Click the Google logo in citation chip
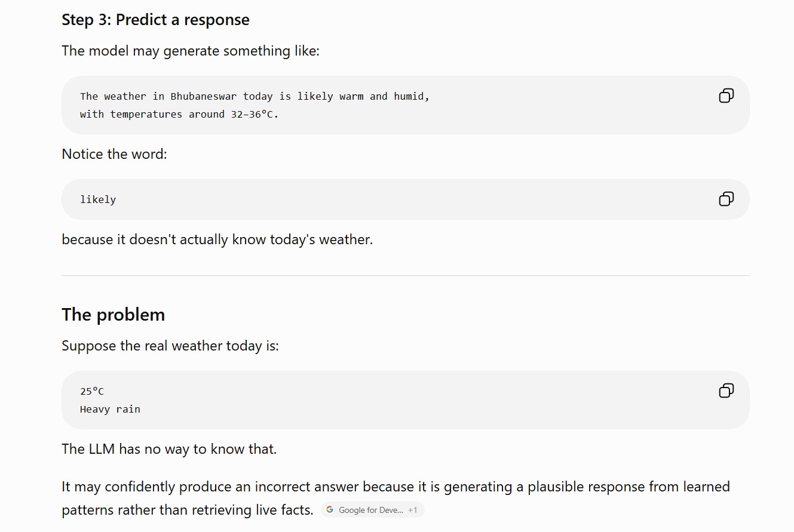 330,510
